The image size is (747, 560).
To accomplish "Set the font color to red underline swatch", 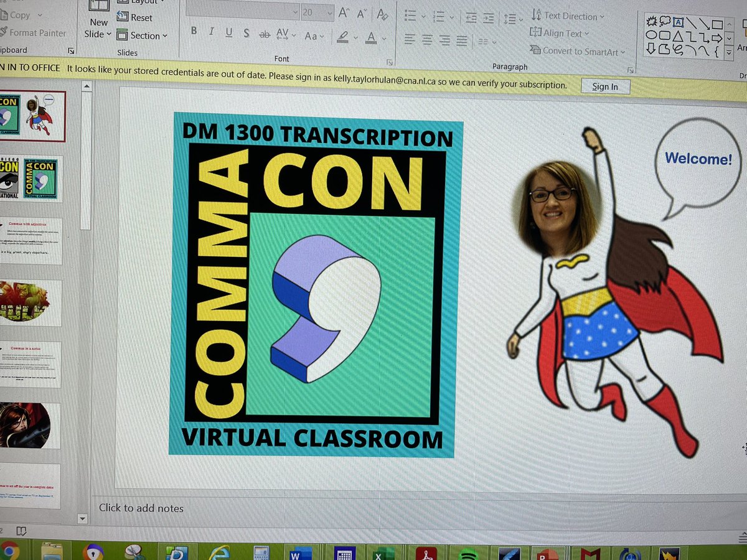I will tap(372, 38).
